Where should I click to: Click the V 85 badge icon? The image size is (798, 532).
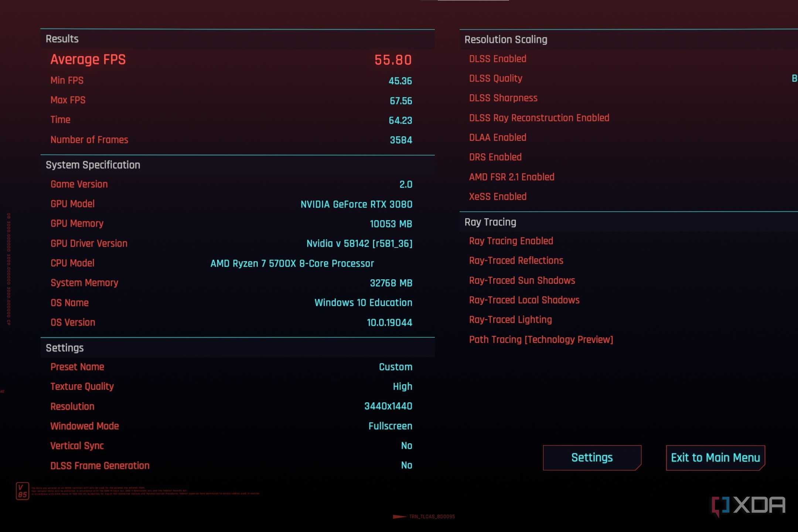pyautogui.click(x=22, y=491)
